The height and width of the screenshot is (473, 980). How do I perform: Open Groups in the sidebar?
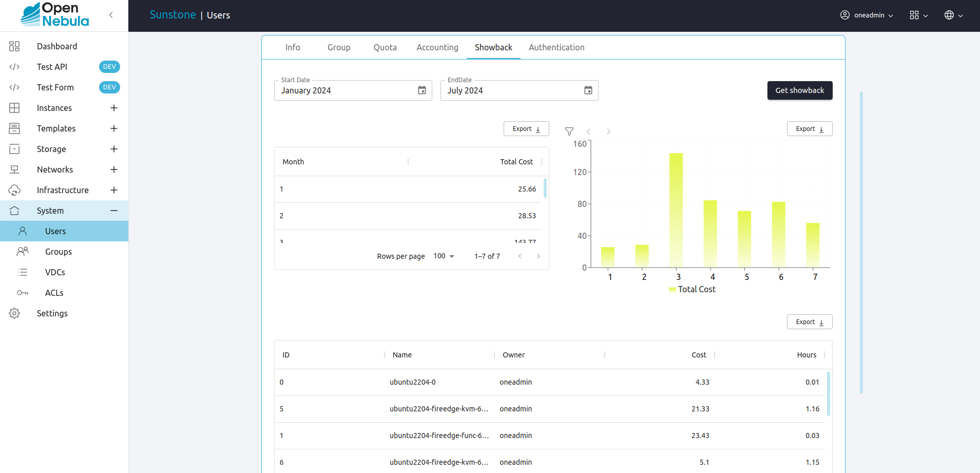click(x=64, y=252)
